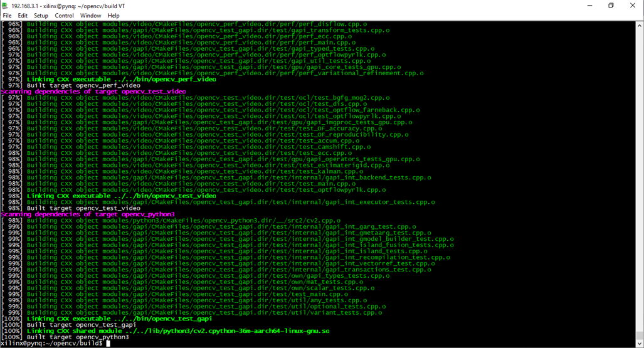Open the Window menu

tap(90, 16)
